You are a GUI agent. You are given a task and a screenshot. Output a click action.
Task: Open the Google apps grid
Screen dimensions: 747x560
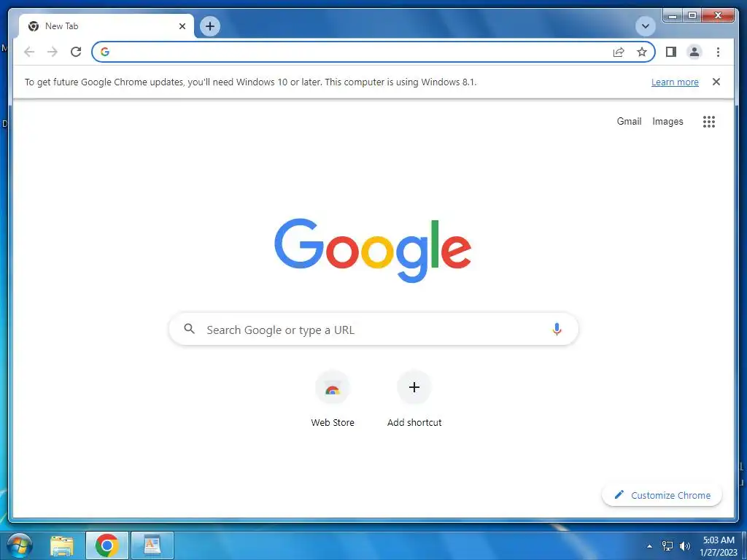tap(709, 122)
